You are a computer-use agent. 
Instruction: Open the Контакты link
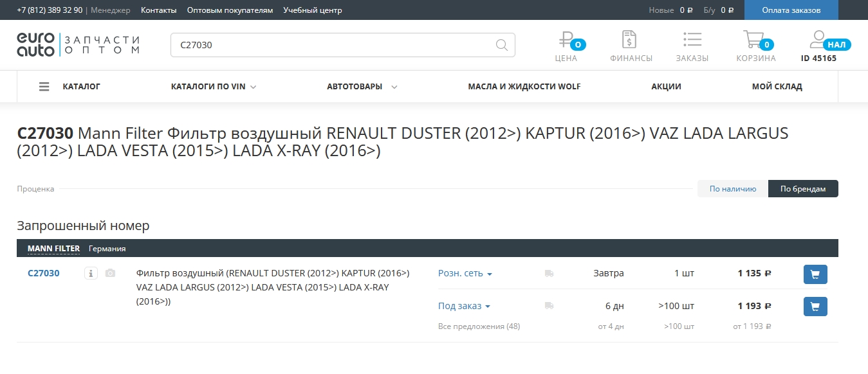(x=158, y=10)
